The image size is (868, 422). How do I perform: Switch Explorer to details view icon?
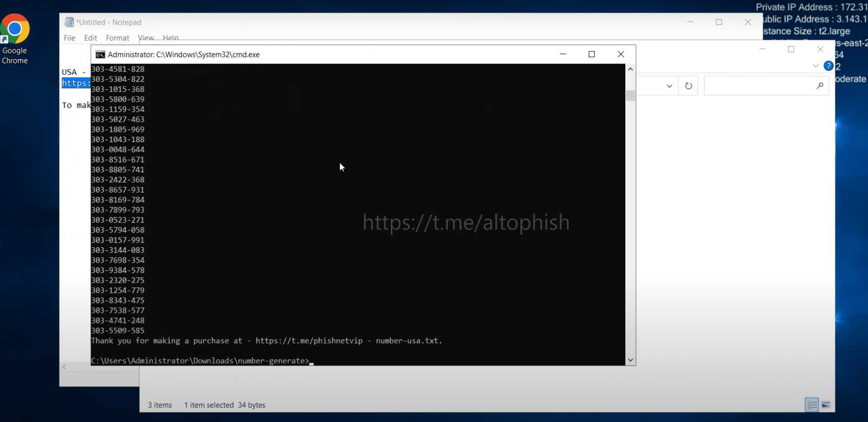(x=812, y=405)
